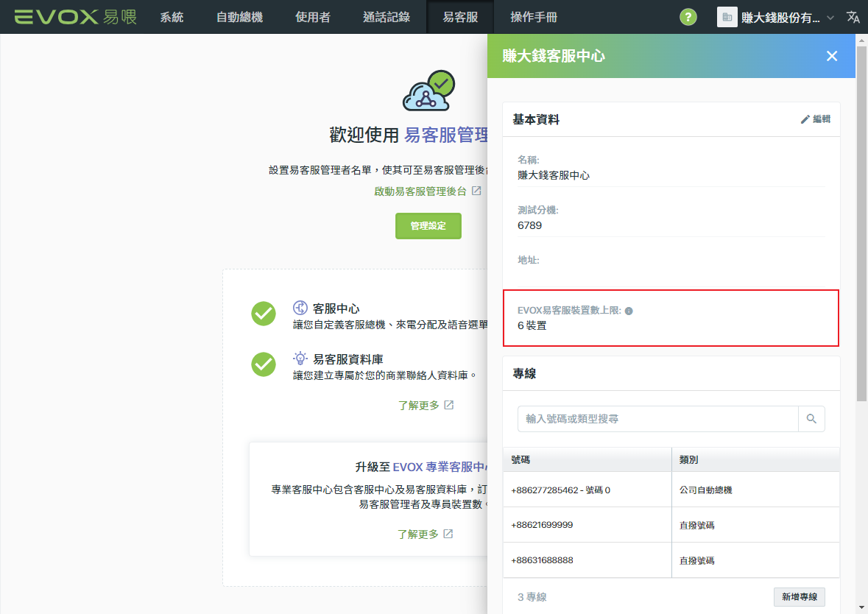The width and height of the screenshot is (868, 614).
Task: Open the green help question mark icon
Action: (688, 17)
